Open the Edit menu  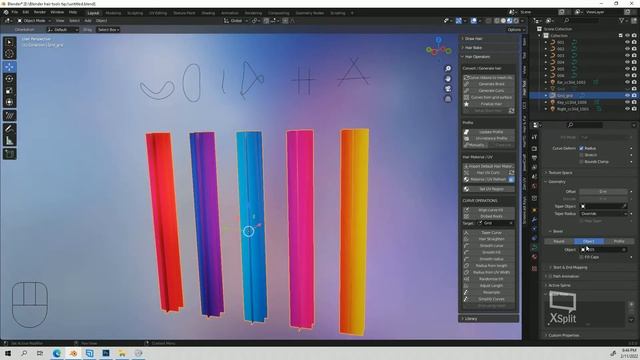click(26, 13)
